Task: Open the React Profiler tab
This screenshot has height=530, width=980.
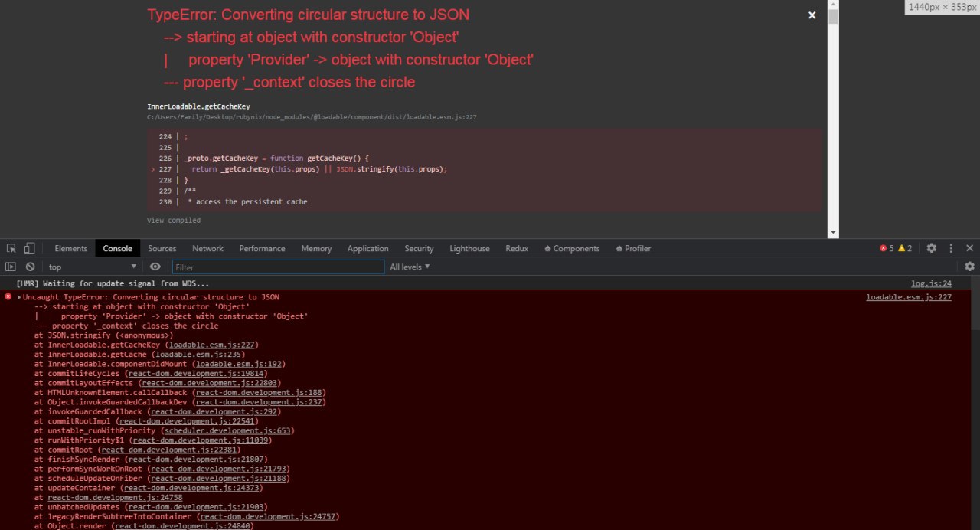Action: (633, 248)
